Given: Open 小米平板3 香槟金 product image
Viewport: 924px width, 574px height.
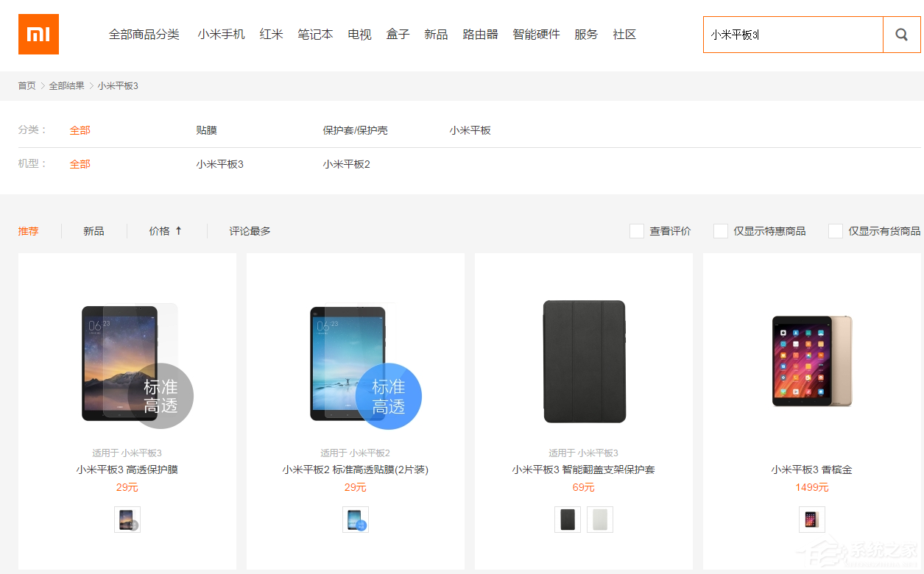Looking at the screenshot, I should coord(812,361).
